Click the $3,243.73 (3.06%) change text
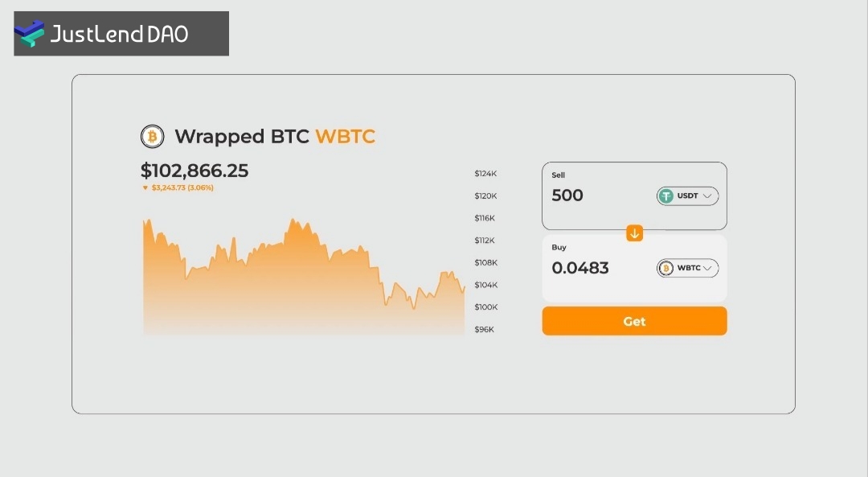This screenshot has height=477, width=868. pyautogui.click(x=182, y=187)
